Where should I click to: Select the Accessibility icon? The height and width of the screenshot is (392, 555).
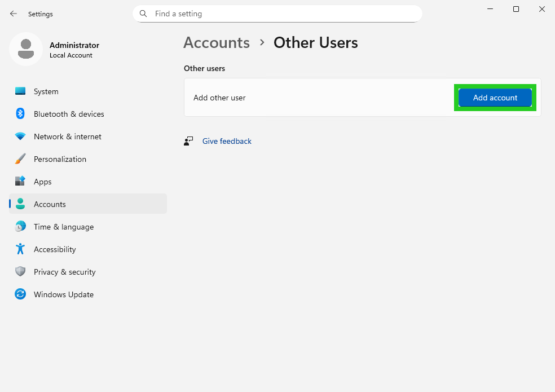pyautogui.click(x=20, y=249)
